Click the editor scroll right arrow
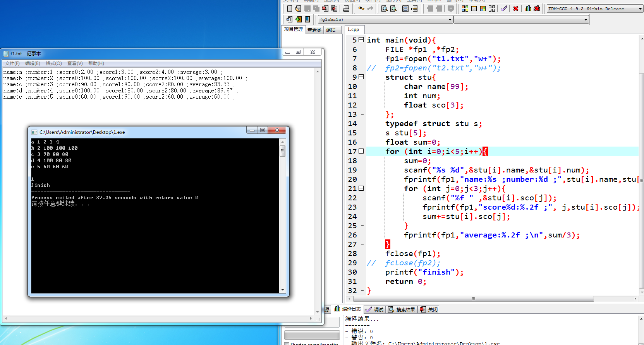The image size is (644, 345). 635,299
